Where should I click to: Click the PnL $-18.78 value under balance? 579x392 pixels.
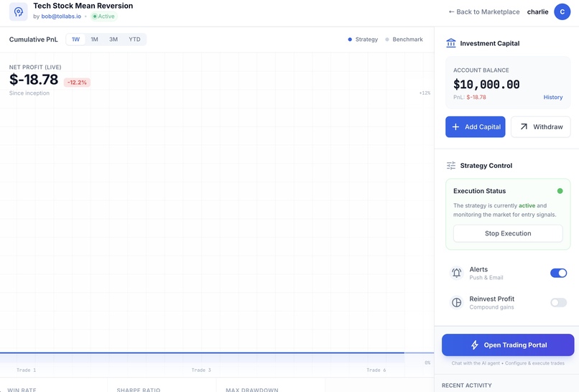coord(476,98)
